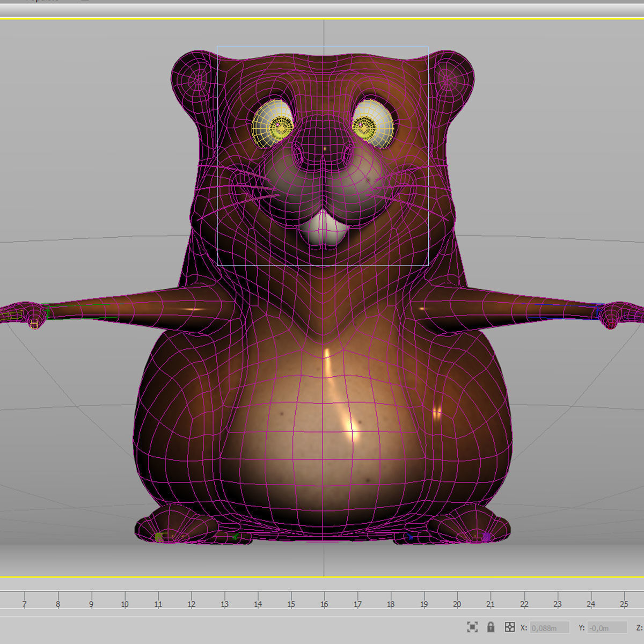This screenshot has height=644, width=644.
Task: Select the hand at the left viewport edge
Action: point(24,314)
